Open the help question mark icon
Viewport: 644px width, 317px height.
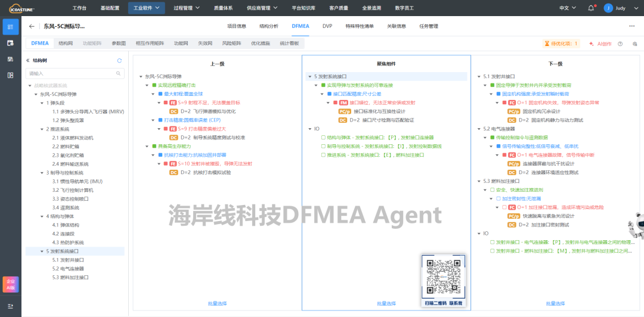[x=620, y=43]
